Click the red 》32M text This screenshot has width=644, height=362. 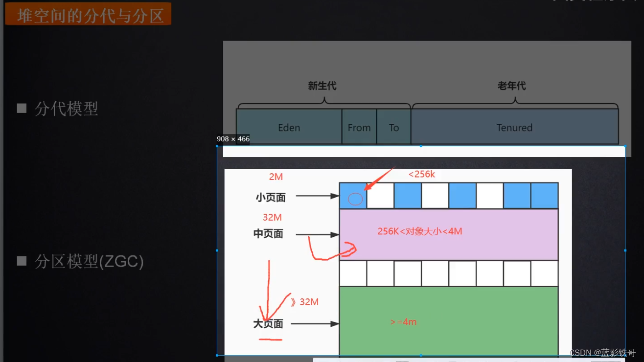304,302
